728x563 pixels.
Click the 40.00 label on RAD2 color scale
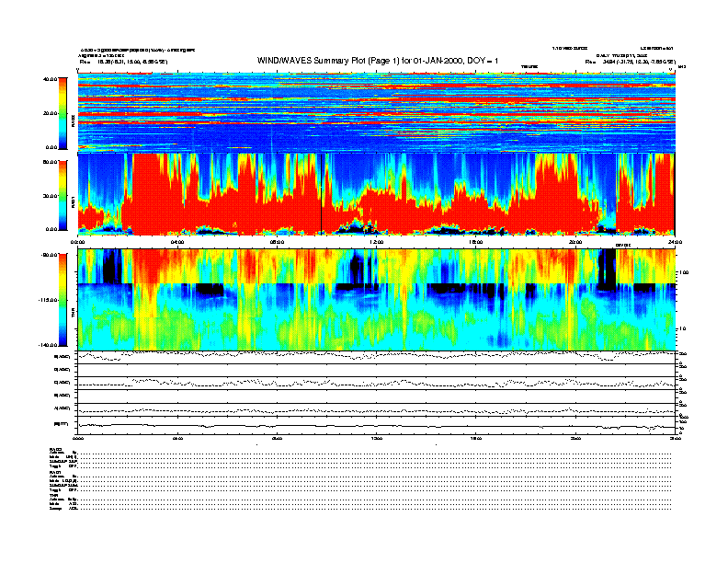51,79
